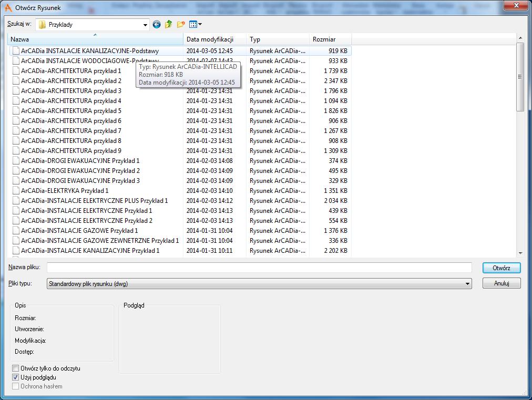This screenshot has width=532, height=400.
Task: Select ArCADia-INSTALACJE ELEKTRYCZNE Przyklad 1
Action: tap(87, 211)
